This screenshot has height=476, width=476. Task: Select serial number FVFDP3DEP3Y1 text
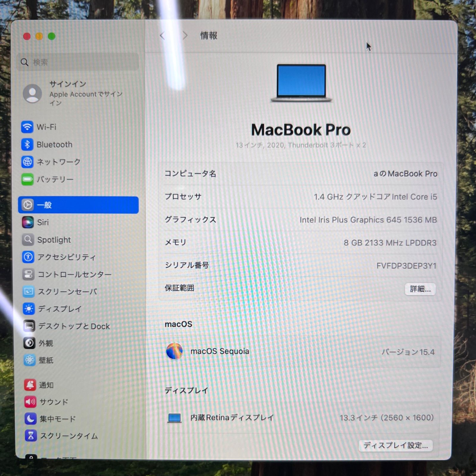tap(406, 266)
